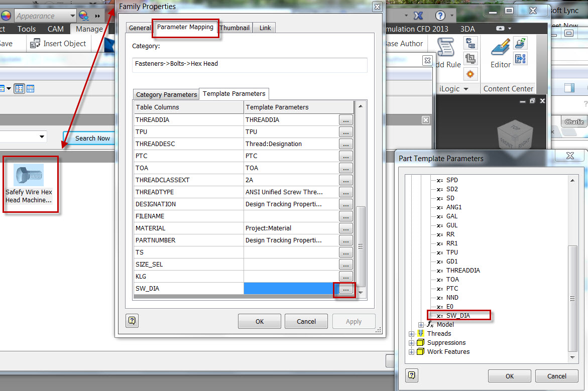
Task: Click the event trigger spark icon
Action: (x=471, y=74)
